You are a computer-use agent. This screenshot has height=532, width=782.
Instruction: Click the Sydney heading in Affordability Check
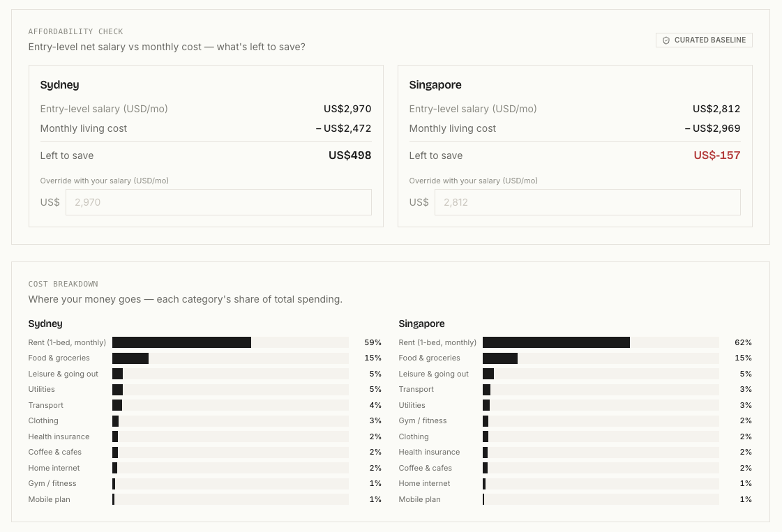click(x=59, y=85)
